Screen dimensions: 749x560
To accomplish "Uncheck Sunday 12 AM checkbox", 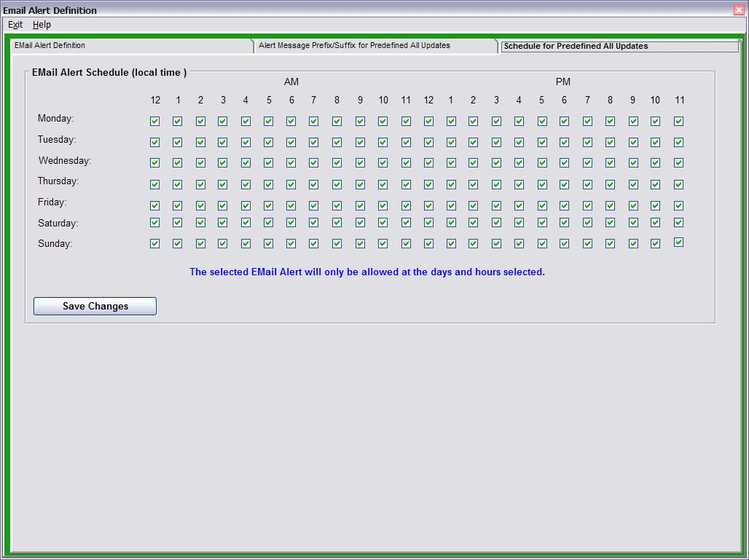I will coord(154,244).
